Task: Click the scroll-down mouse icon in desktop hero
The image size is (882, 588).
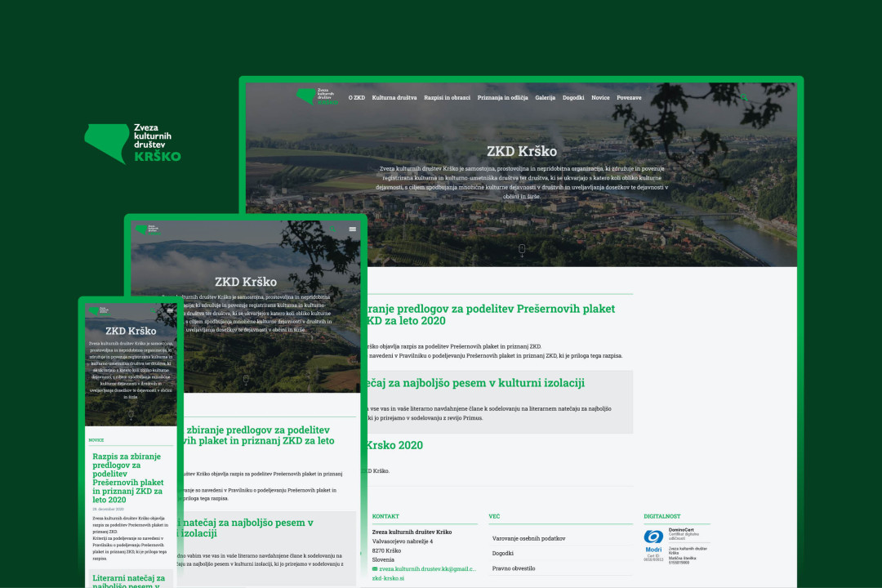Action: click(x=522, y=249)
